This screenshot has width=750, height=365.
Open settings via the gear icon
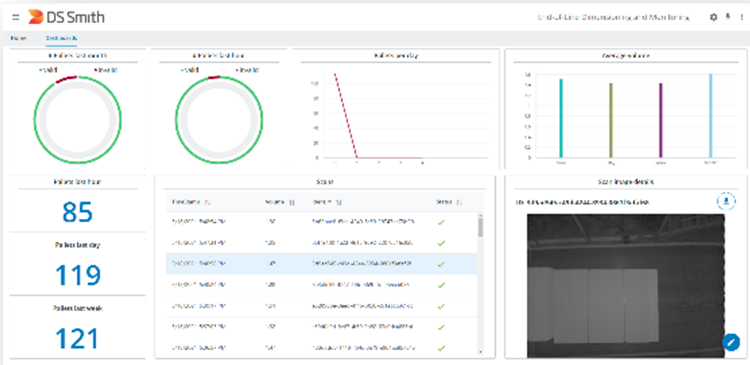click(x=713, y=17)
